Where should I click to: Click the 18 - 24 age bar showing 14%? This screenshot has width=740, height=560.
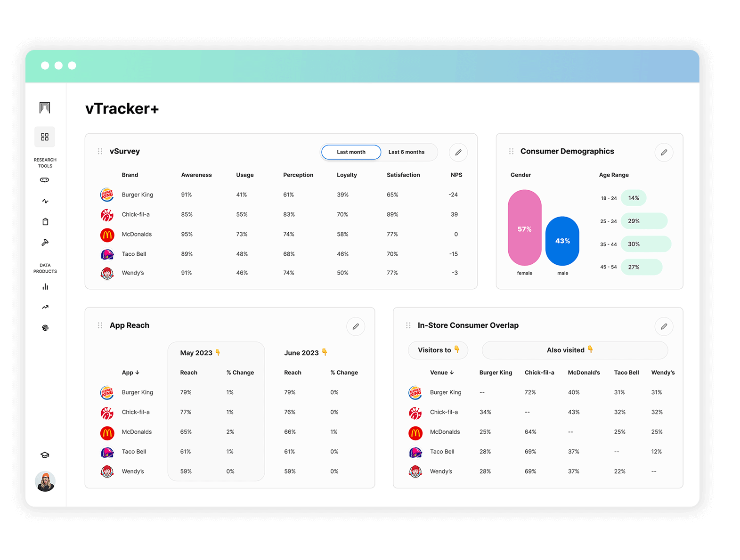click(634, 198)
